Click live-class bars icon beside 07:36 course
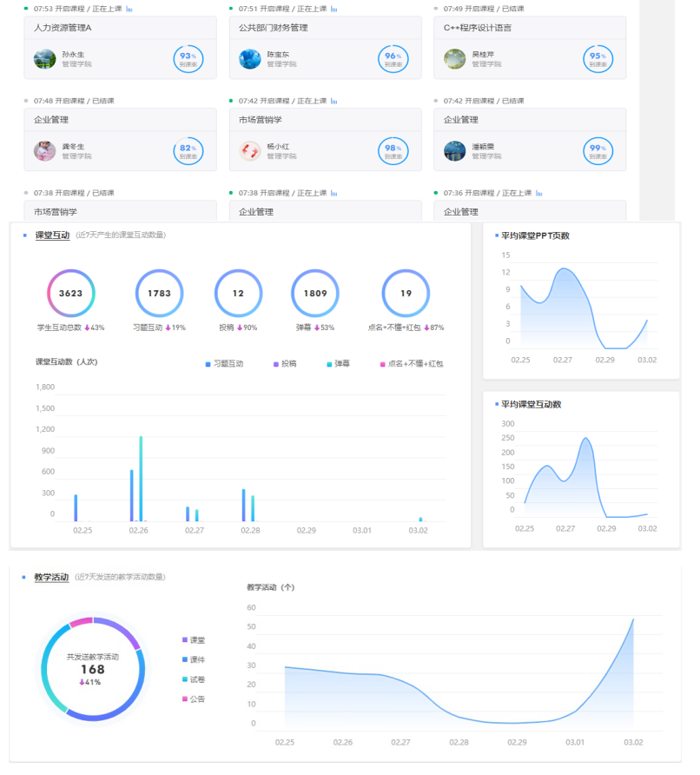 pyautogui.click(x=539, y=193)
